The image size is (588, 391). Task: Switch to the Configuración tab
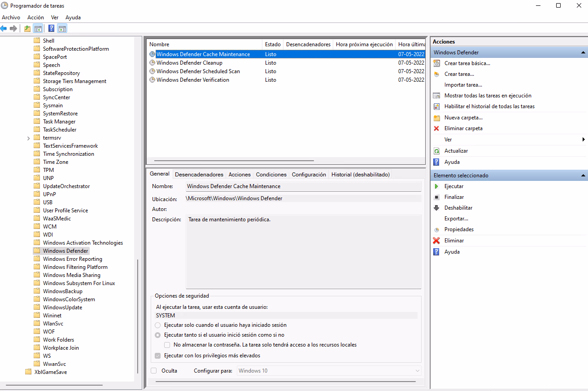click(x=309, y=175)
